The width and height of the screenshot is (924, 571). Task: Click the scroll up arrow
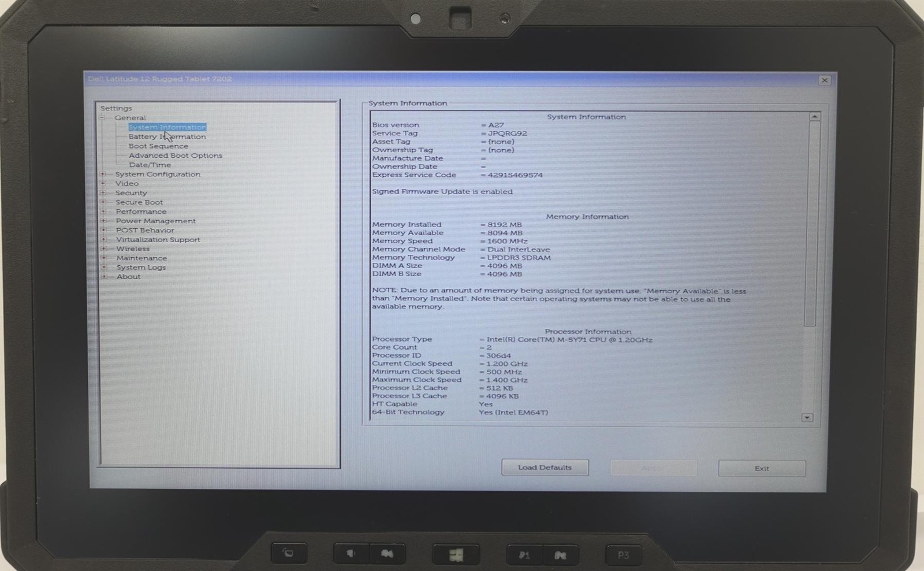814,117
